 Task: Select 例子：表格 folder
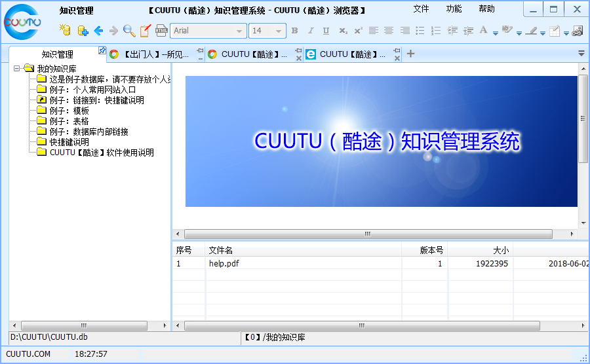(x=69, y=121)
